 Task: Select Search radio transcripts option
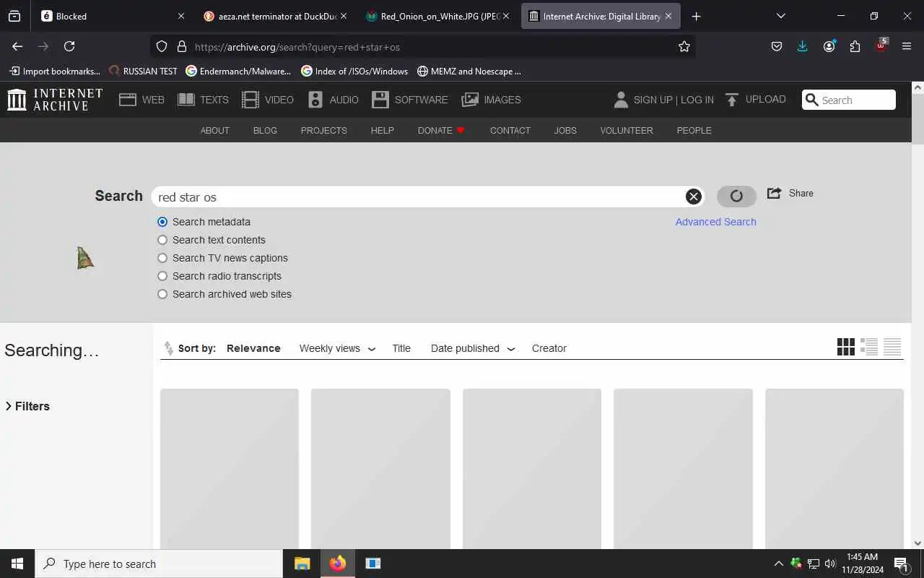162,276
